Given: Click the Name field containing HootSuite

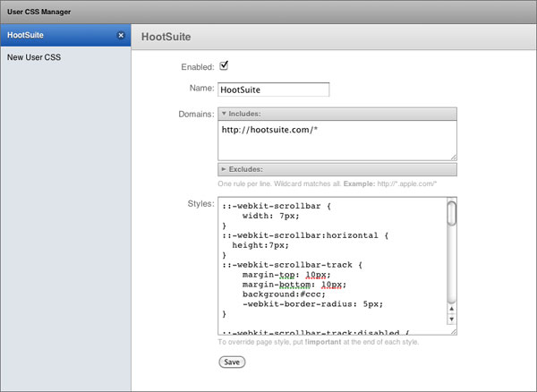Looking at the screenshot, I should coord(273,89).
